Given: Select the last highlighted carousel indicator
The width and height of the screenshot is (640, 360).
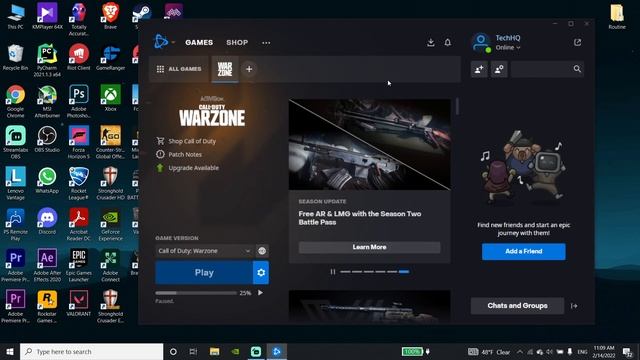Looking at the screenshot, I should pyautogui.click(x=404, y=271).
